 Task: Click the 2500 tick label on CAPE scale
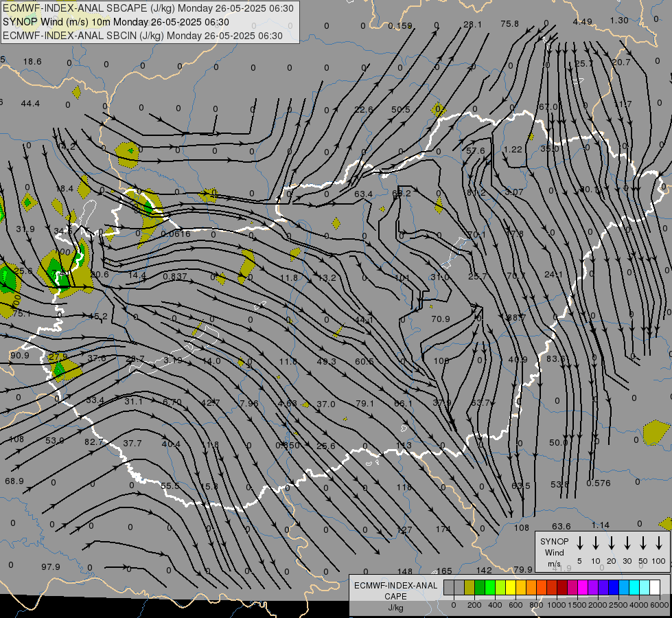coord(618,605)
